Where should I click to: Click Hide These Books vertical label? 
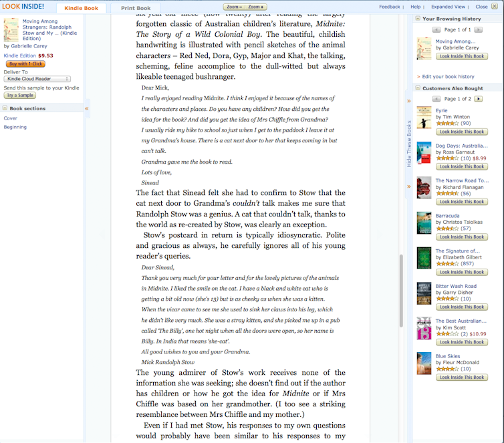(409, 144)
